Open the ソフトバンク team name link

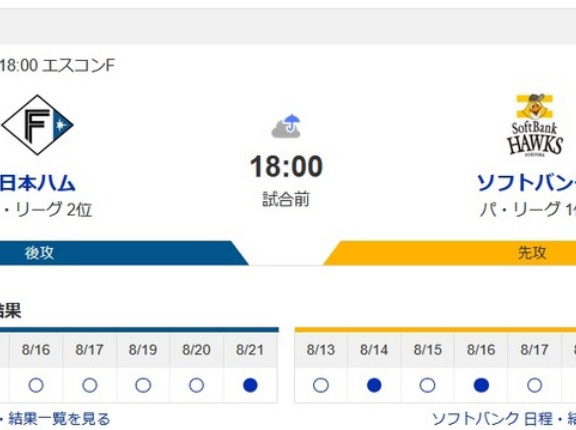click(526, 183)
